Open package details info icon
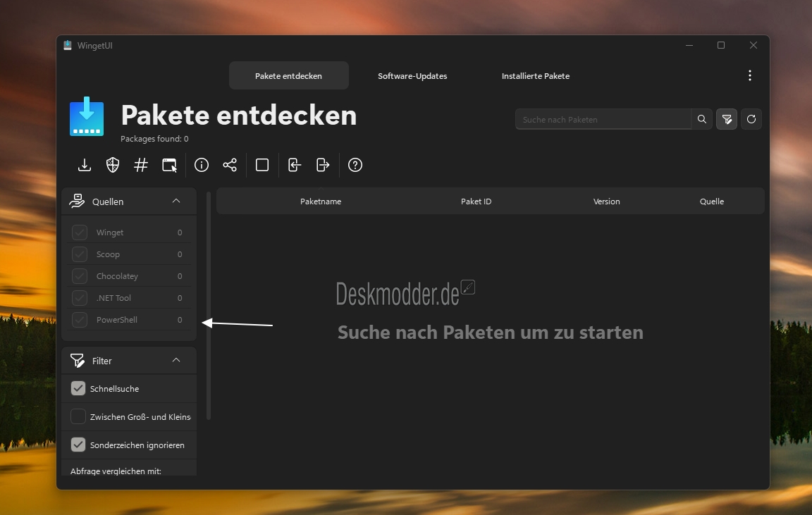812x515 pixels. click(202, 165)
